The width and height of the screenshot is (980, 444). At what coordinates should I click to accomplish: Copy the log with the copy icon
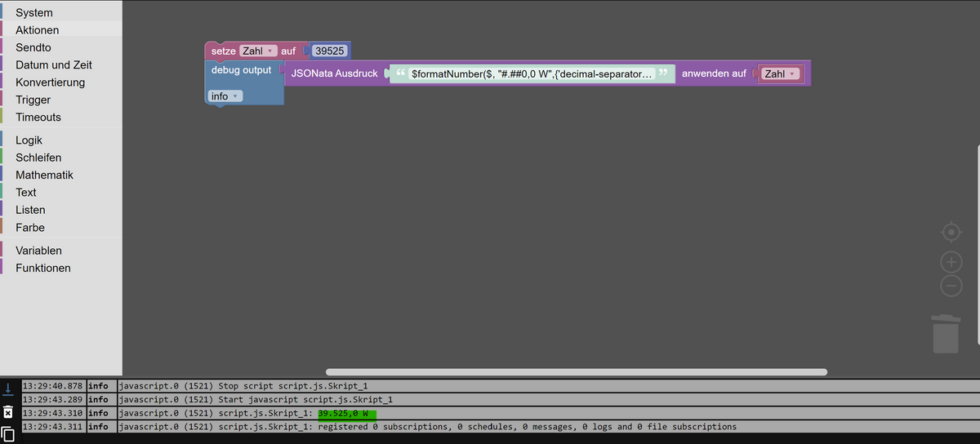tap(7, 433)
